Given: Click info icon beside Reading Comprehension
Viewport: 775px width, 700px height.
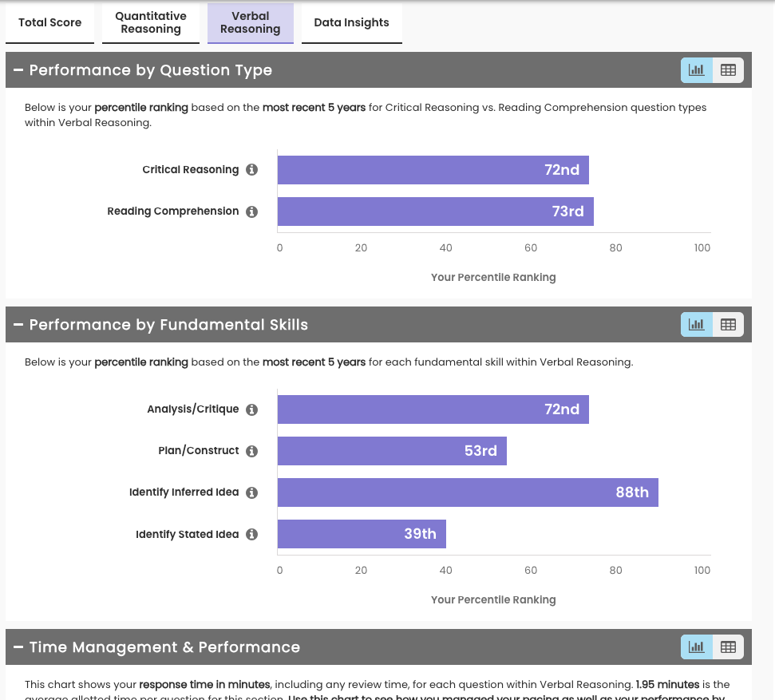Looking at the screenshot, I should [252, 212].
